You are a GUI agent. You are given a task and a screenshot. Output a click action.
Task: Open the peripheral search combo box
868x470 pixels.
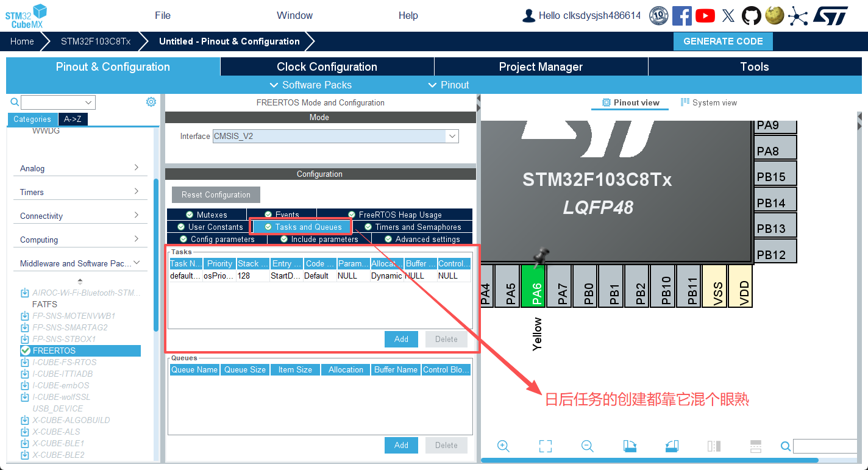[58, 102]
